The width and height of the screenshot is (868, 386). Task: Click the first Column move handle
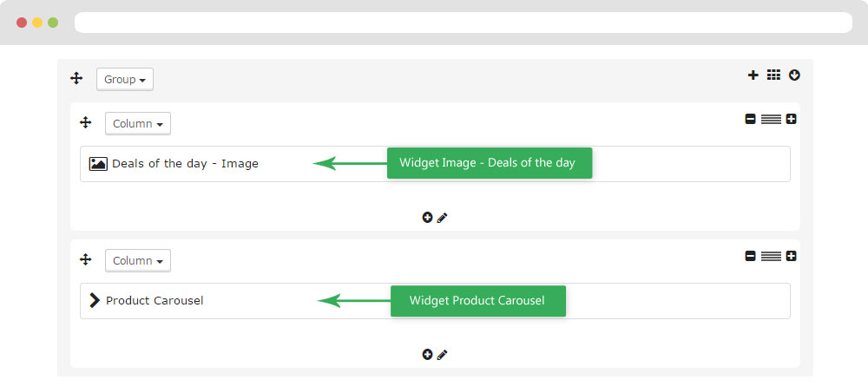click(x=85, y=123)
